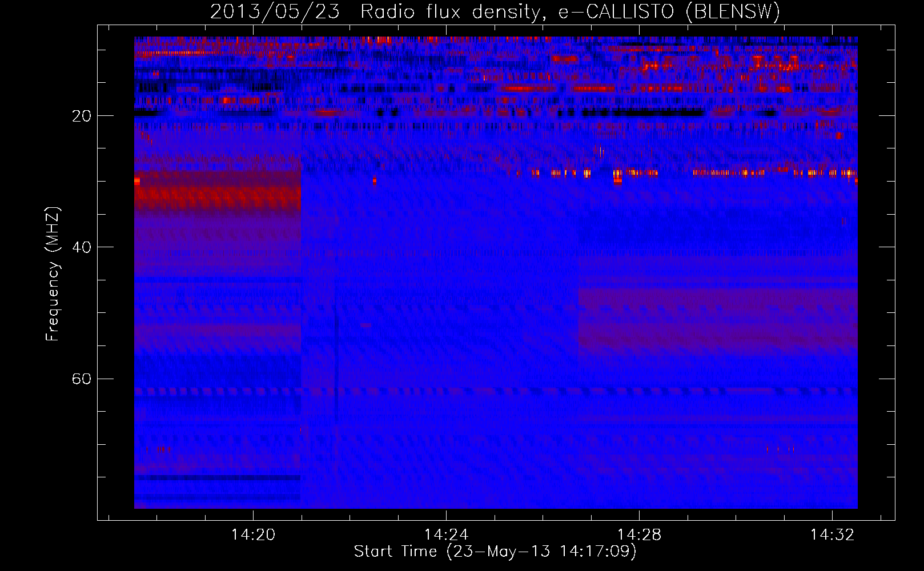924x571 pixels.
Task: Click the 14:32 time tick label
Action: coord(833,534)
